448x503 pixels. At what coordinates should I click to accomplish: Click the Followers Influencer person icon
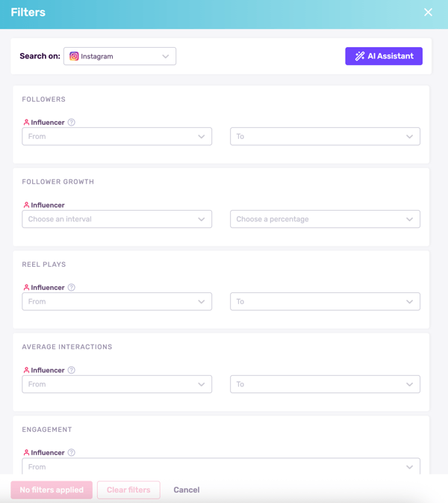[26, 123]
